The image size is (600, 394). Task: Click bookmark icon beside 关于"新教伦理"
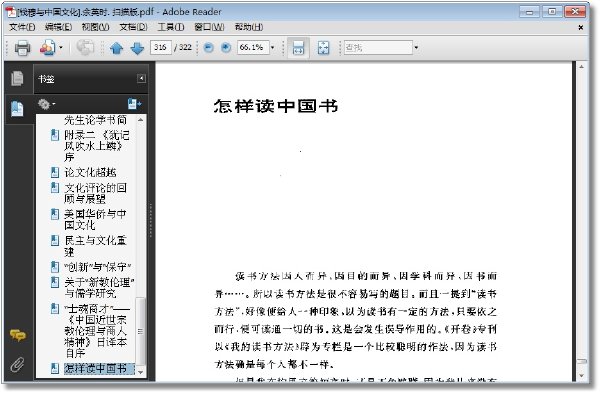55,282
